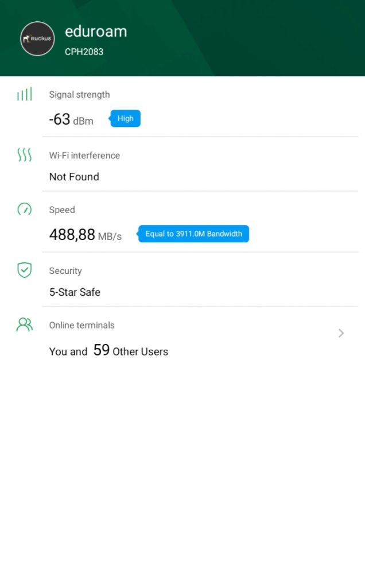Click the Ruckus network logo avatar
The height and width of the screenshot is (588, 365).
37,39
